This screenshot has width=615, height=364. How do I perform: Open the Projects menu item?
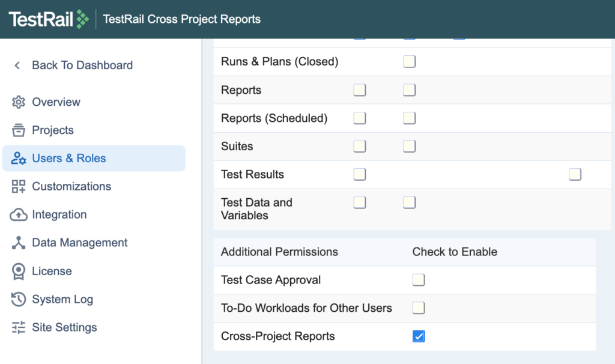coord(53,130)
